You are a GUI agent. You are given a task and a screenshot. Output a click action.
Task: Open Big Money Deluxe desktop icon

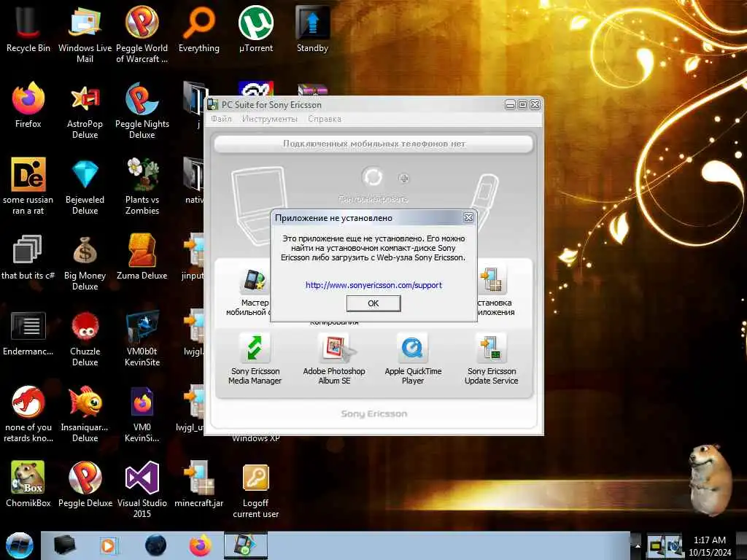pos(85,250)
